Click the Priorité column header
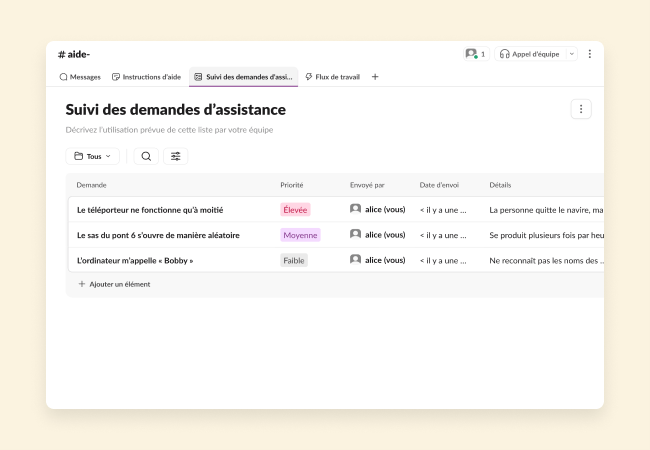 292,185
